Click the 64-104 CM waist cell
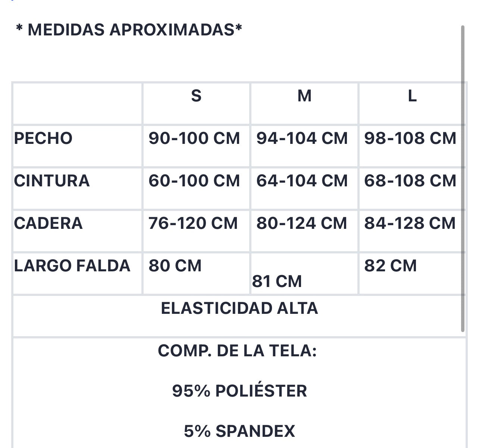The width and height of the screenshot is (479, 448). click(x=302, y=181)
